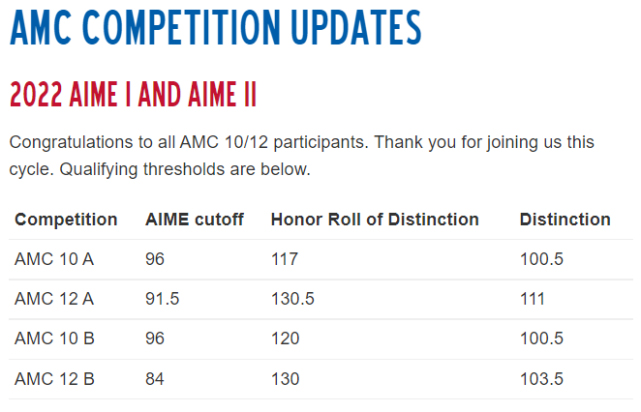Click the 2022 AIME I and AIME II heading
The width and height of the screenshot is (641, 412).
[x=133, y=96]
